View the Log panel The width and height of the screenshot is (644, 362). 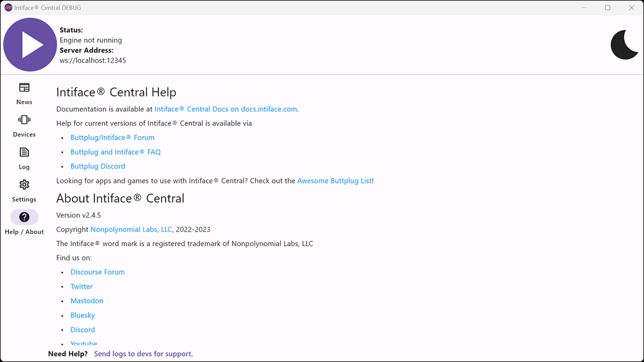coord(24,158)
